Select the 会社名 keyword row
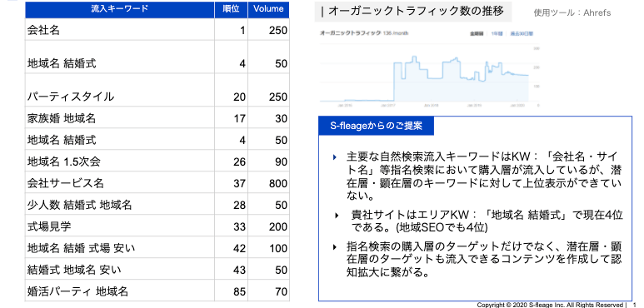The width and height of the screenshot is (644, 308). coord(157,29)
